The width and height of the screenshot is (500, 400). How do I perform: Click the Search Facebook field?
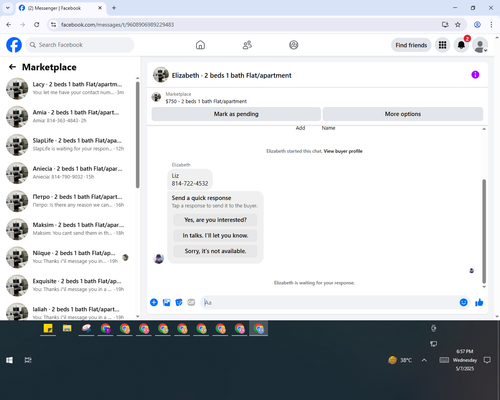click(x=80, y=45)
